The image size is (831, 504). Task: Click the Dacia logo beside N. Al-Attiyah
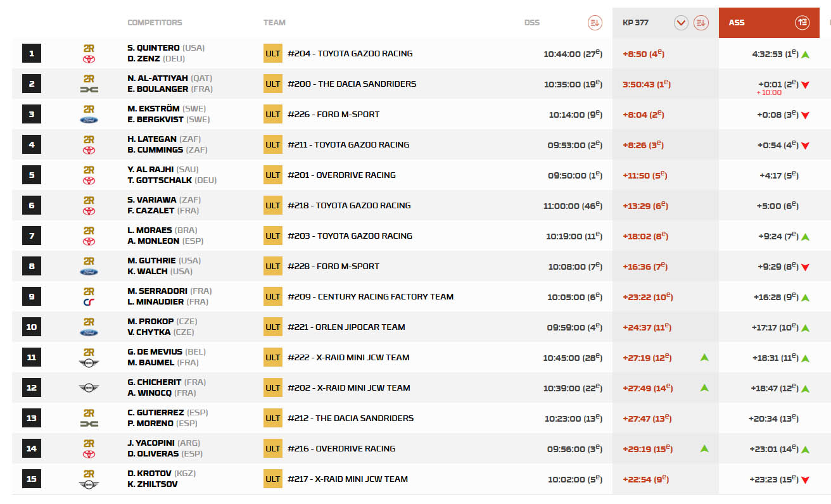tap(89, 90)
